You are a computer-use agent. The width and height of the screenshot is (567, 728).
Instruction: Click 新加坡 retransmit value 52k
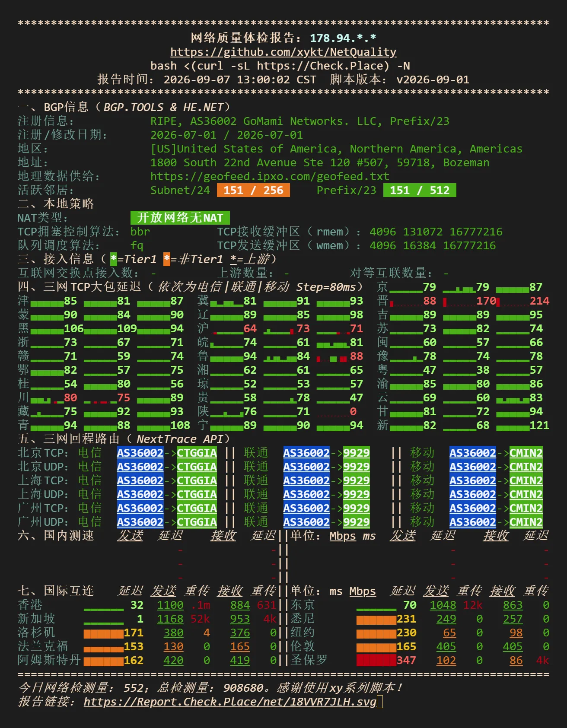click(200, 619)
